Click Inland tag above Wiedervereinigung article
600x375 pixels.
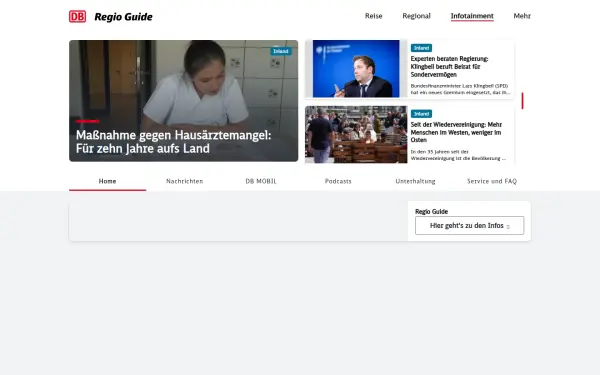click(421, 114)
